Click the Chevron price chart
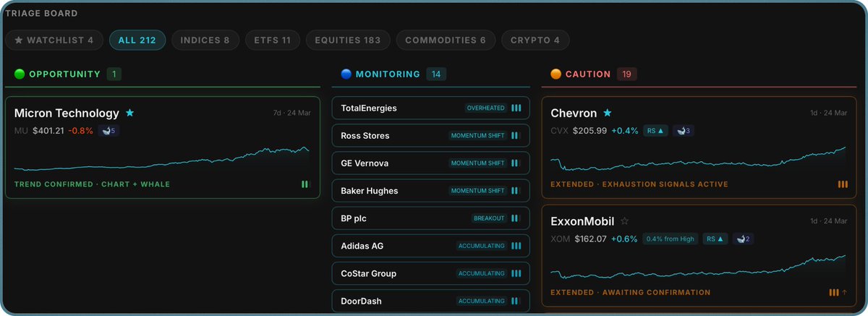 point(699,160)
